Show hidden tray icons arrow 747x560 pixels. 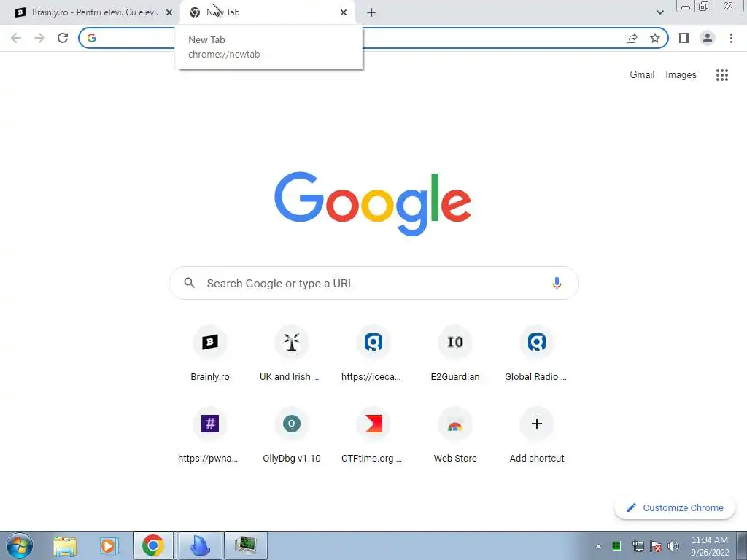598,546
